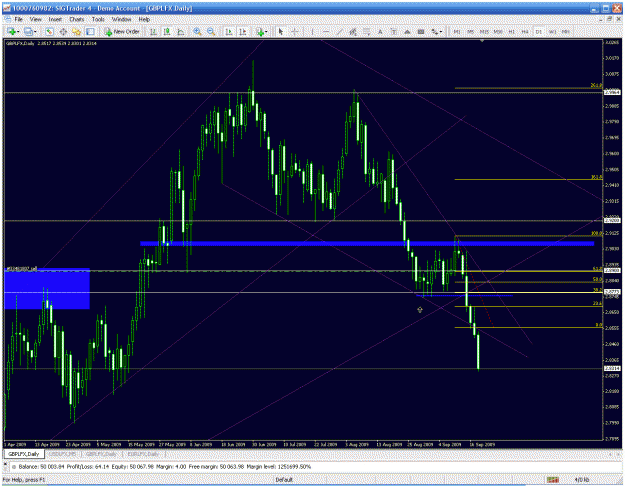Switch timeframe to H1
This screenshot has width=625, height=486.
coord(512,31)
